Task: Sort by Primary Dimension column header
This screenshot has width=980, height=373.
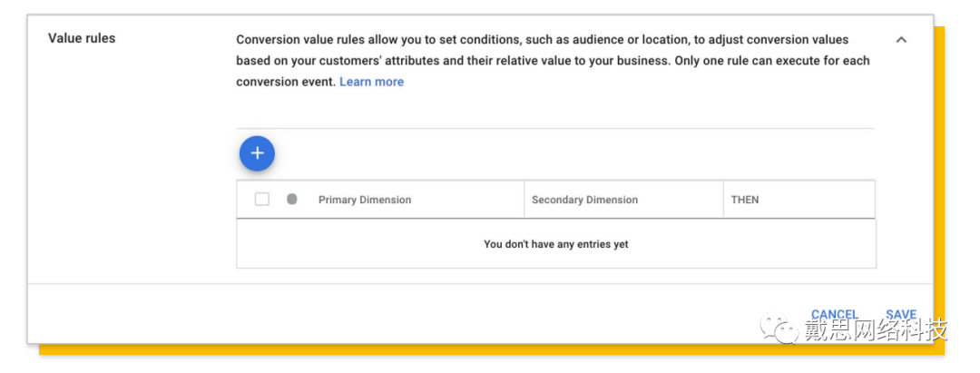Action: 365,200
